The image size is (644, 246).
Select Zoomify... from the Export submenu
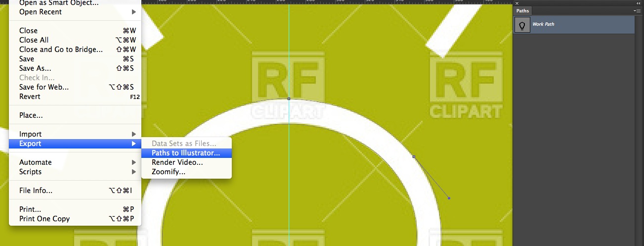pos(186,172)
